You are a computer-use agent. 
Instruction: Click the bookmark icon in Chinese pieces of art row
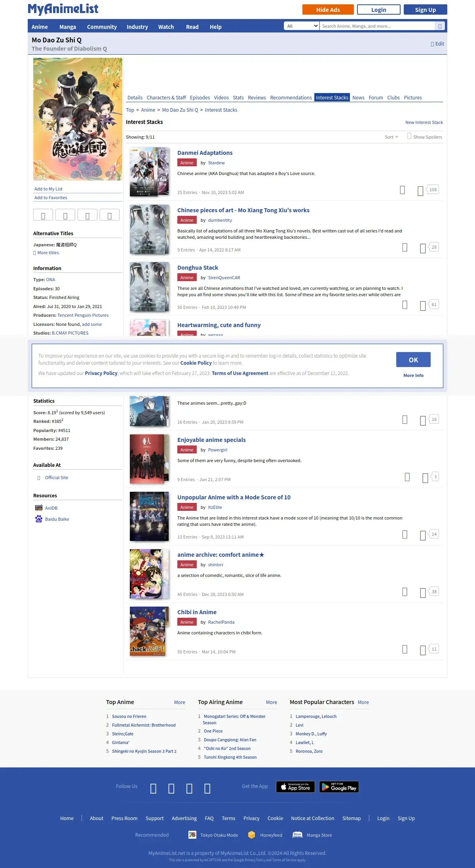coord(405,247)
